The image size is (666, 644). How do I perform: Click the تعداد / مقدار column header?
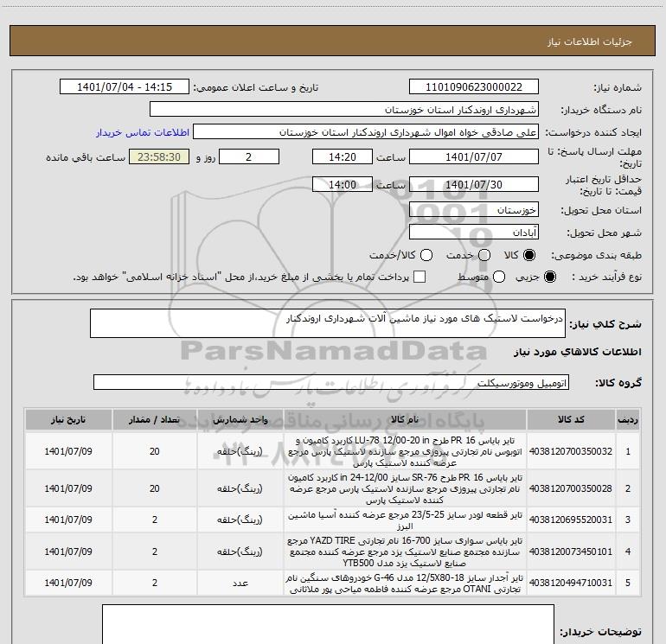tap(154, 420)
